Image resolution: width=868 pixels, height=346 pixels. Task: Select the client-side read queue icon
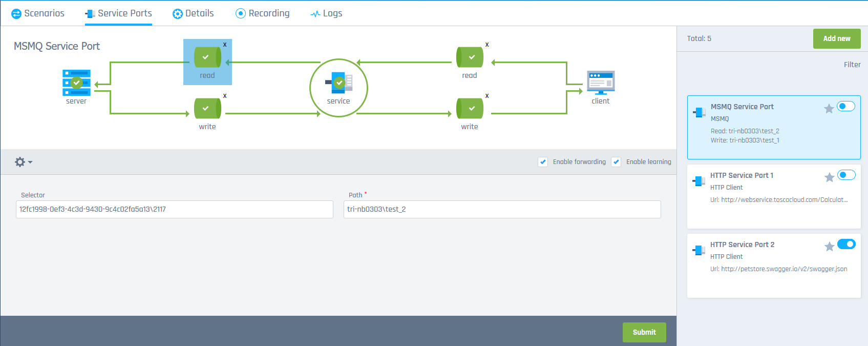tap(470, 57)
